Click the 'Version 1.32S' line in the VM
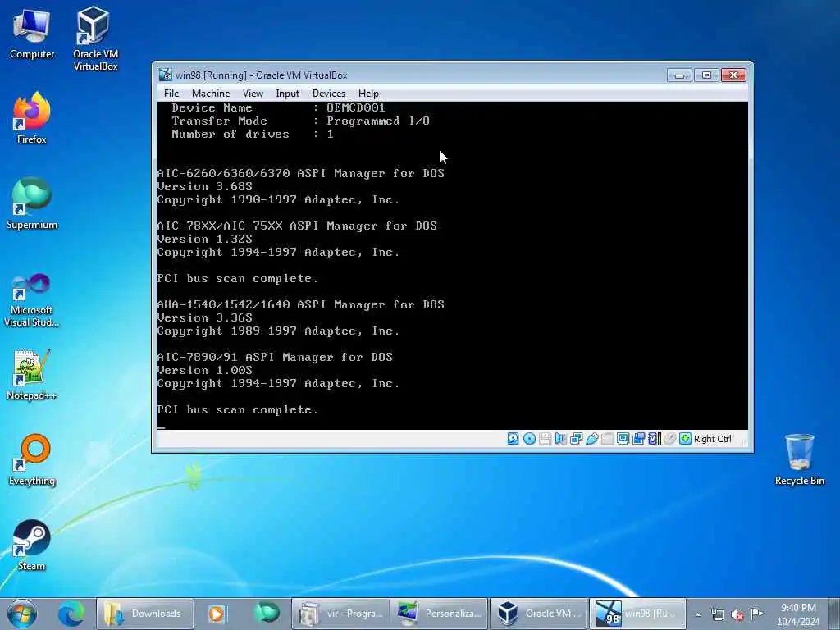The width and height of the screenshot is (840, 630). point(204,239)
